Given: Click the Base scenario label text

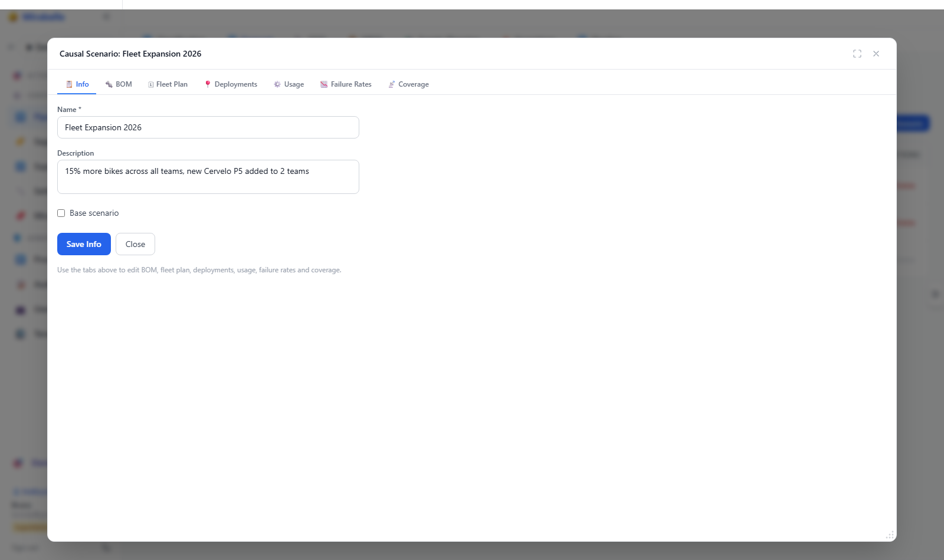Looking at the screenshot, I should click(94, 213).
